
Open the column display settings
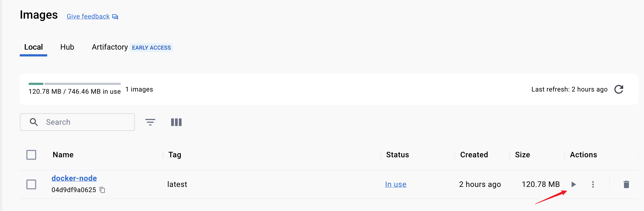click(176, 122)
